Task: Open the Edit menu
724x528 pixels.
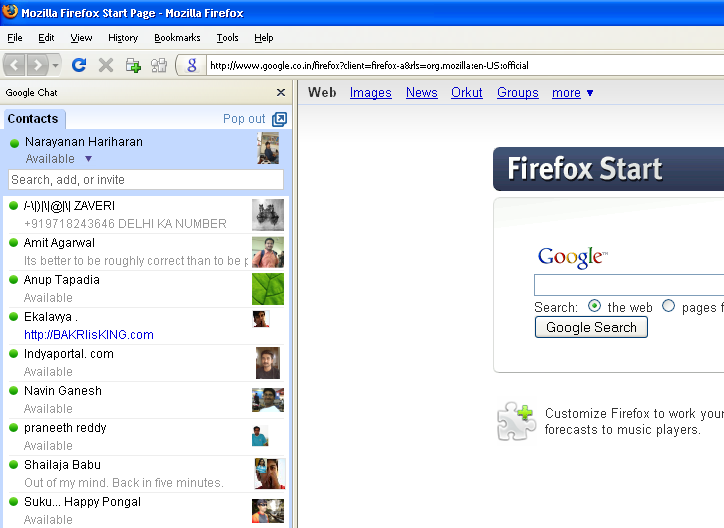Action: pos(46,38)
